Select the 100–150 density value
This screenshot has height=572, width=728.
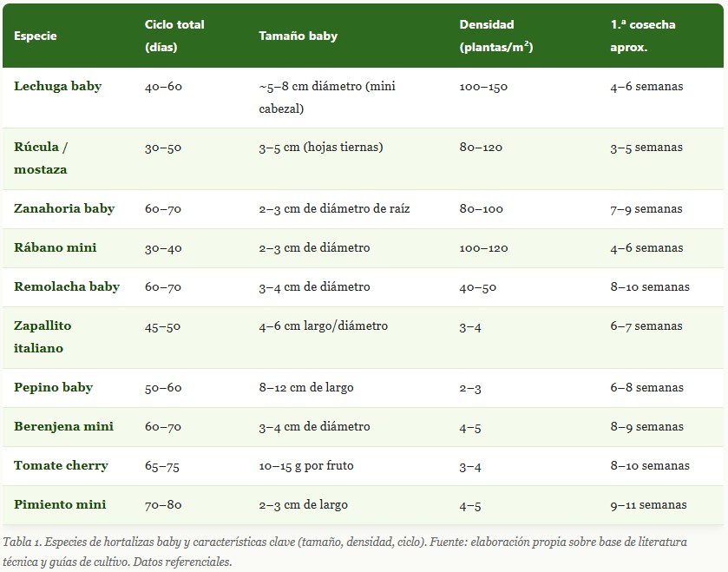pyautogui.click(x=483, y=87)
